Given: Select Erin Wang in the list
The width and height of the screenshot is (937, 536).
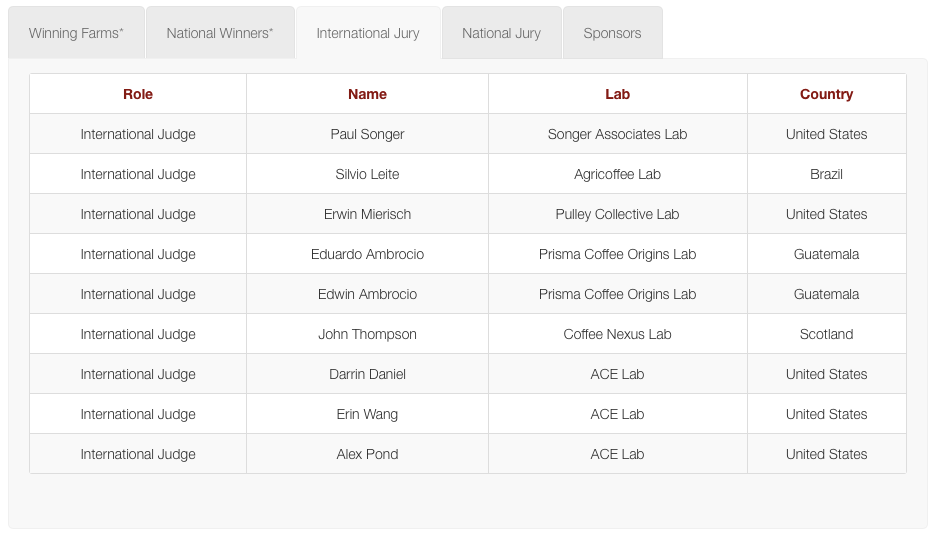Looking at the screenshot, I should [368, 414].
